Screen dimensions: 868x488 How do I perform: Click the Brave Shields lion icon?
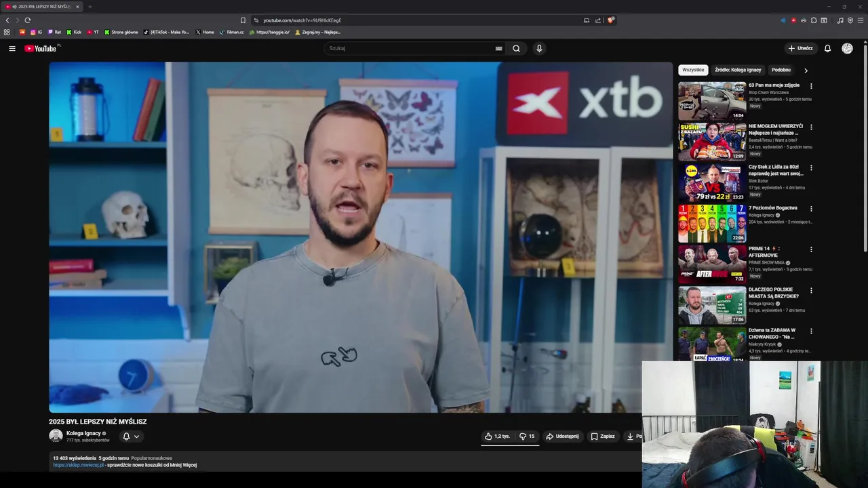(x=610, y=20)
